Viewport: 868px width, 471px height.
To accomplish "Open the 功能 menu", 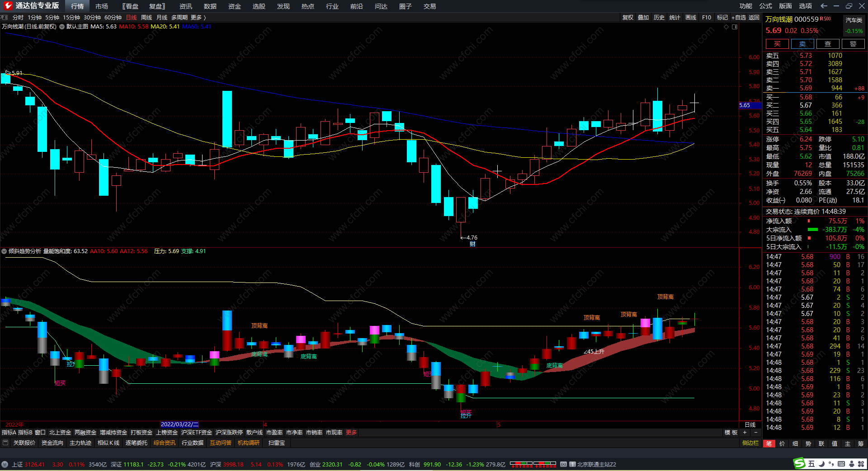I will [746, 6].
